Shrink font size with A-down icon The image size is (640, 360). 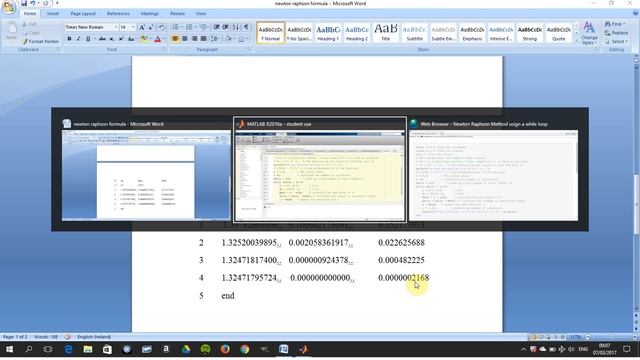click(x=151, y=27)
